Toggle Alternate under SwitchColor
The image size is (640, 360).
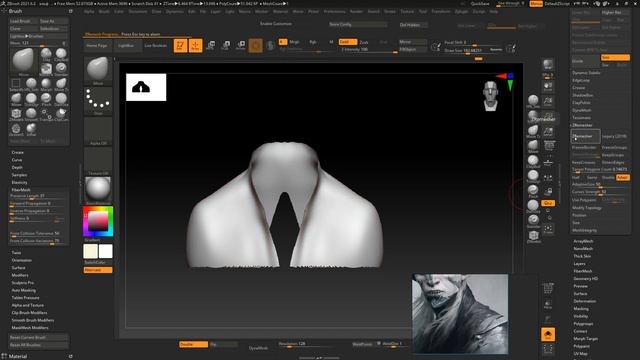[98, 270]
